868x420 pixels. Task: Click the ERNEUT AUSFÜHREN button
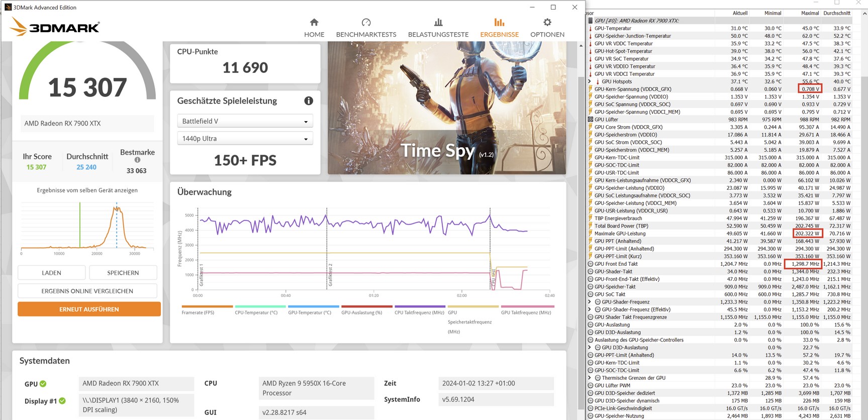89,309
